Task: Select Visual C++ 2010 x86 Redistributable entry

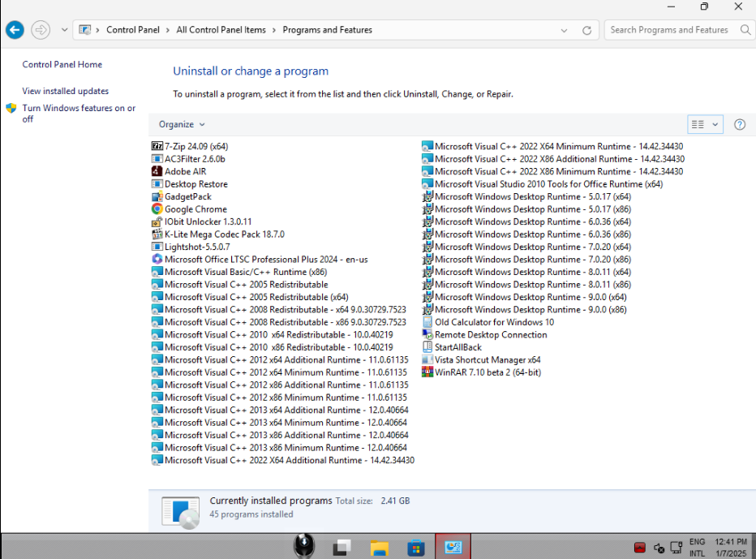Action: 273,346
